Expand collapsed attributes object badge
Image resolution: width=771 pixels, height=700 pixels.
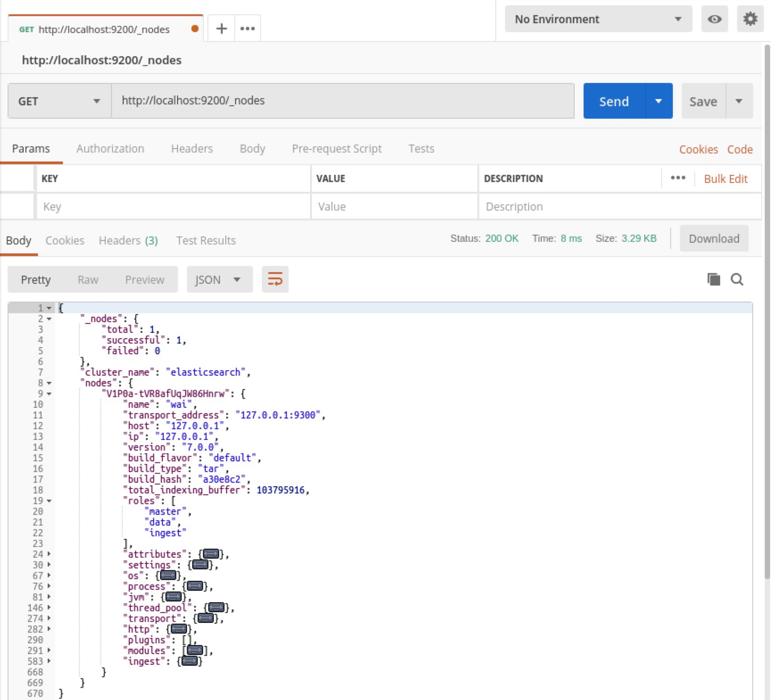tap(211, 554)
